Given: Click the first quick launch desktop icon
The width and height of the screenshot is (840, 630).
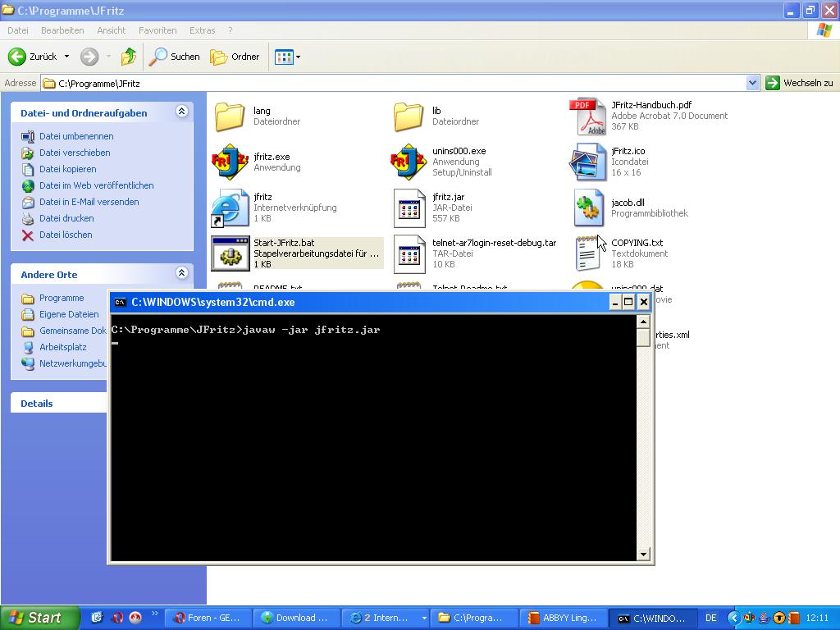Looking at the screenshot, I should [97, 618].
